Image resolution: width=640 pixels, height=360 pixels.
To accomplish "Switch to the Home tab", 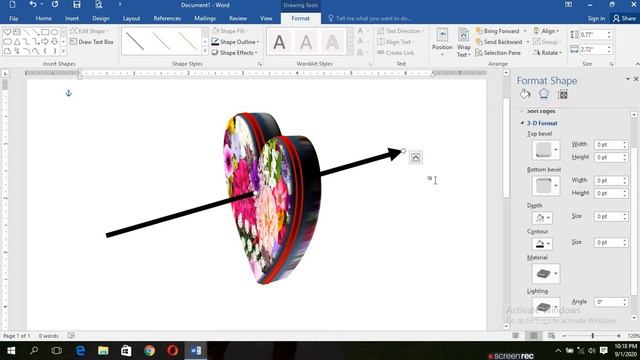I will [43, 18].
